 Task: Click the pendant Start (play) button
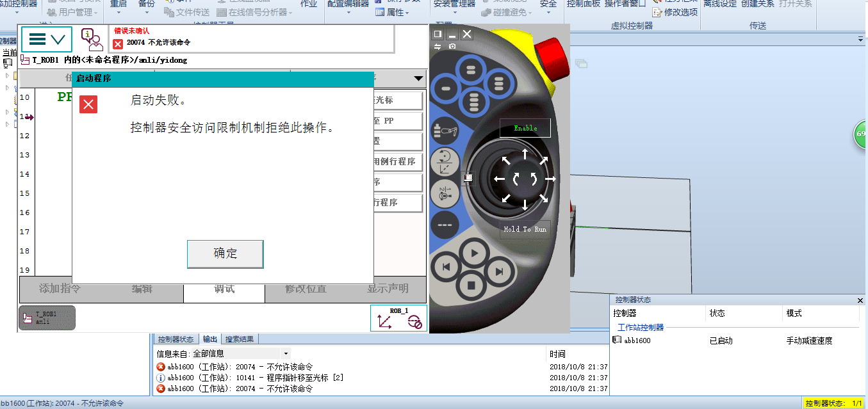475,253
